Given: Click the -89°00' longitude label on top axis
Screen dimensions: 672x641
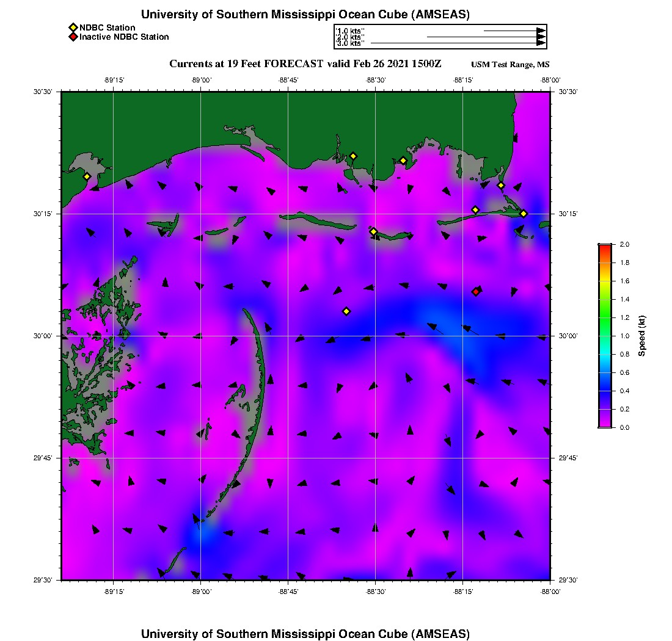Looking at the screenshot, I should [200, 80].
